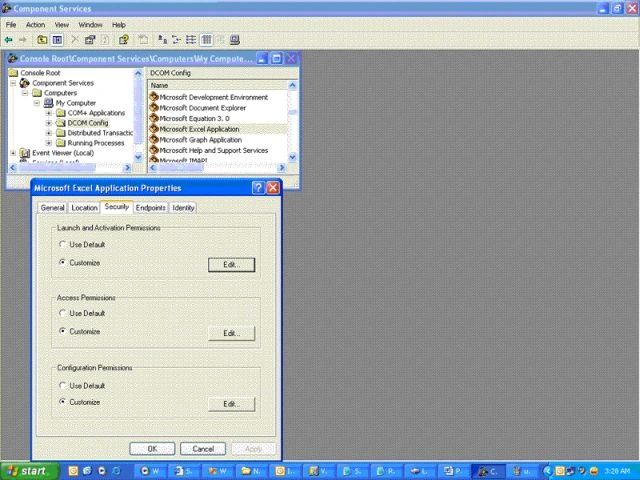Image resolution: width=640 pixels, height=480 pixels.
Task: Select Microsoft Graph Application list entry
Action: (200, 140)
